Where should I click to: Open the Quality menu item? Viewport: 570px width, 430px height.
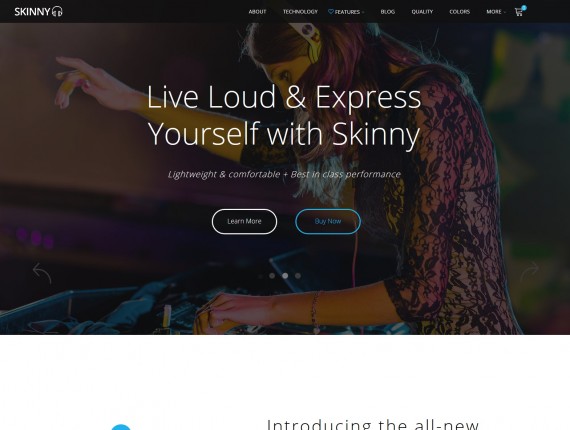coord(422,12)
